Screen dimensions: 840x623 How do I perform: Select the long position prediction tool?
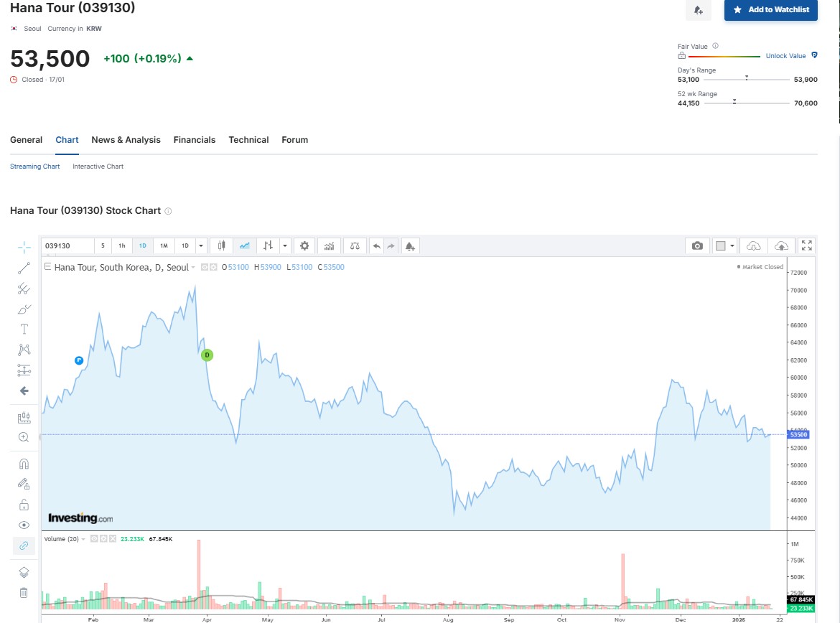[24, 370]
